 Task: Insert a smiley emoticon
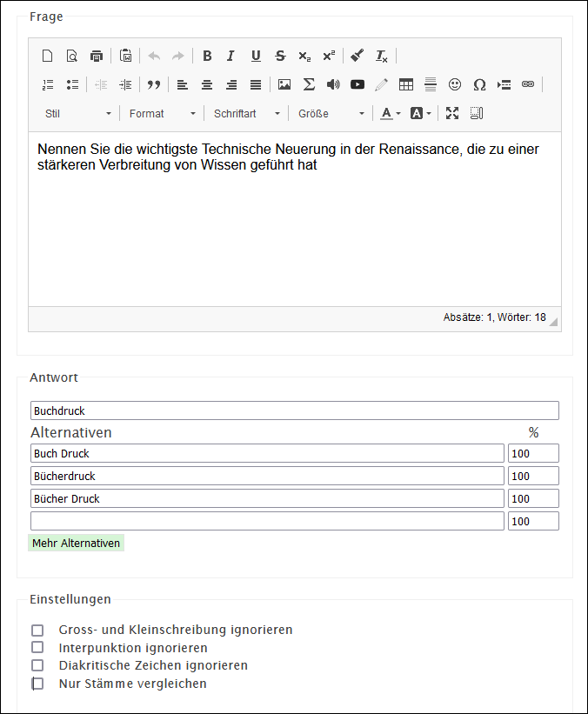click(455, 84)
